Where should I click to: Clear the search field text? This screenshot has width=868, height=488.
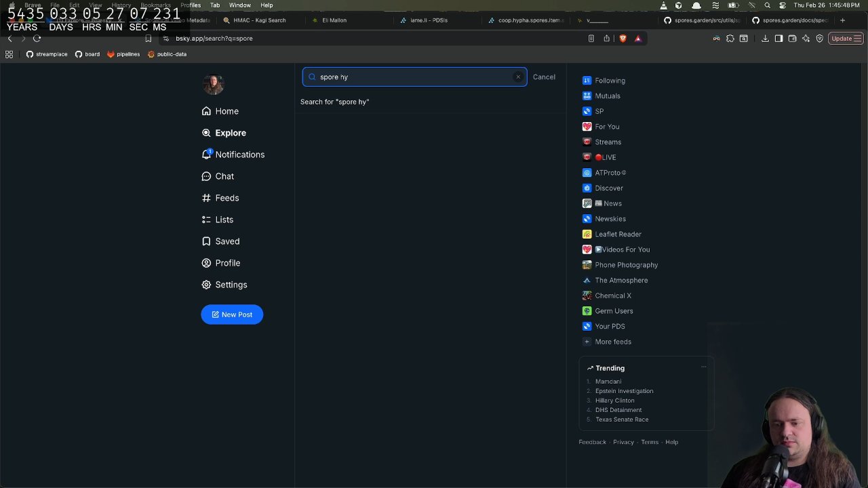[518, 77]
